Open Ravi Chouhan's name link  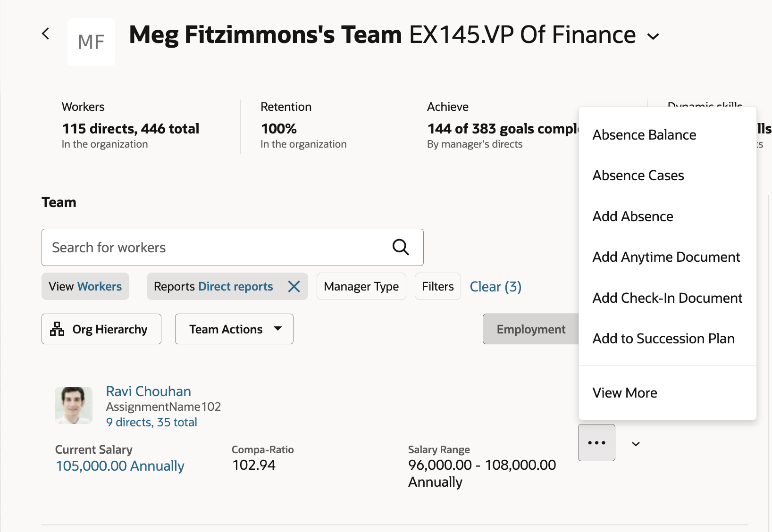[x=149, y=391]
